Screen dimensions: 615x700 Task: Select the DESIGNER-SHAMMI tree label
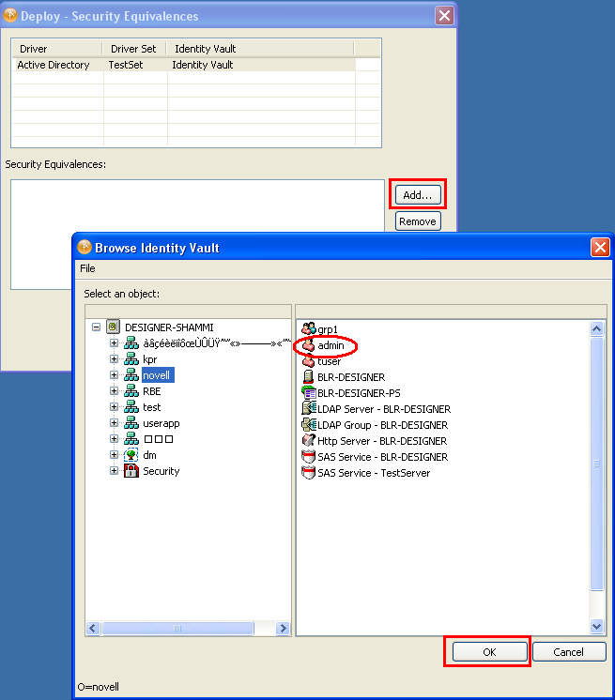(x=169, y=327)
